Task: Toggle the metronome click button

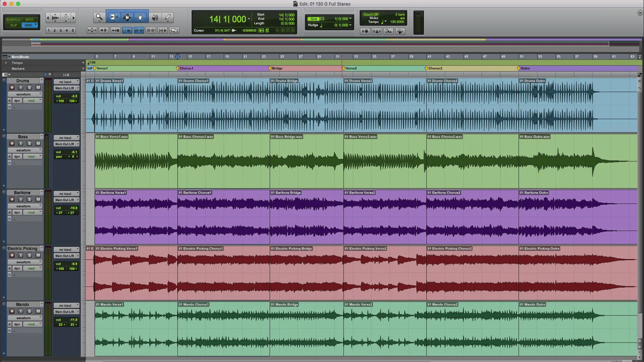Action: [x=376, y=31]
